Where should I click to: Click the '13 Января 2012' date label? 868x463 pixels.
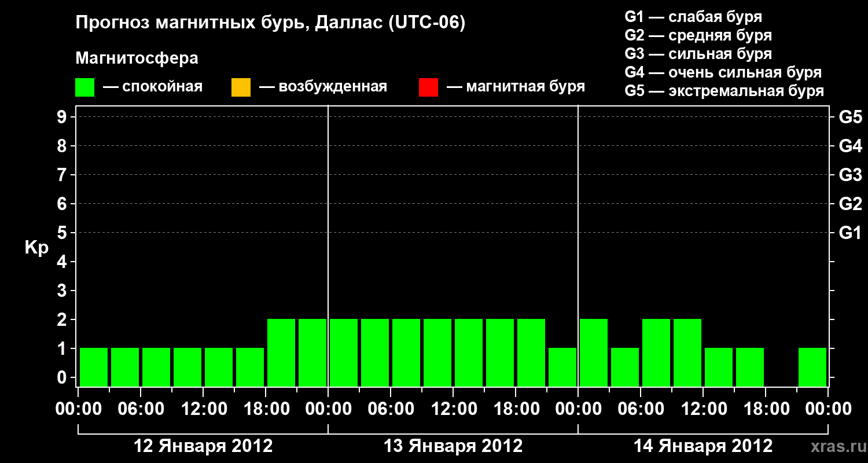pyautogui.click(x=453, y=446)
